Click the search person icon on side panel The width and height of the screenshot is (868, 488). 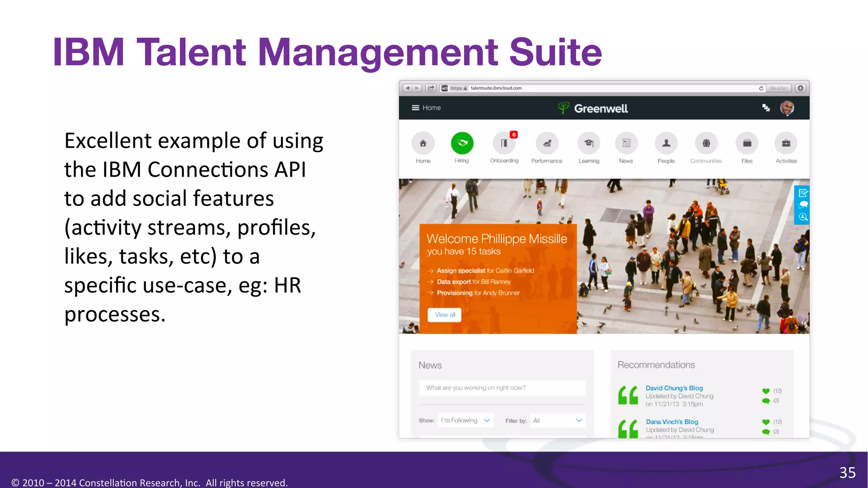point(803,217)
